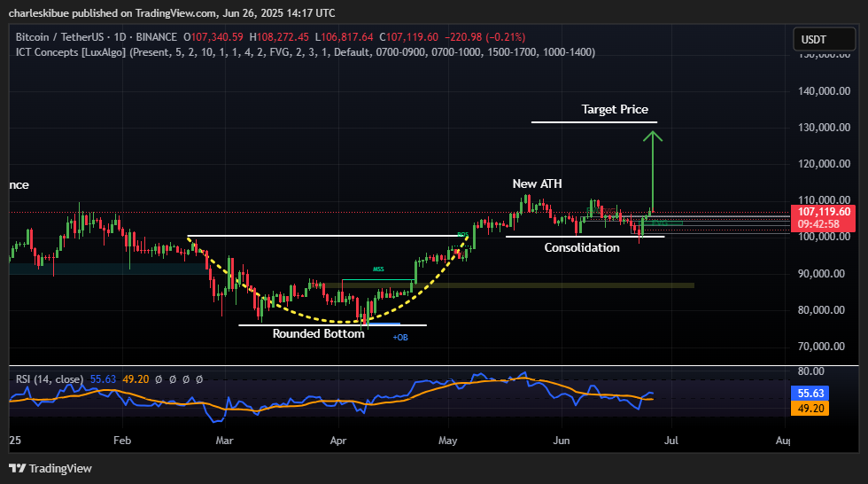The height and width of the screenshot is (484, 868).
Task: Click the 'Rounded Bottom' label
Action: (318, 333)
